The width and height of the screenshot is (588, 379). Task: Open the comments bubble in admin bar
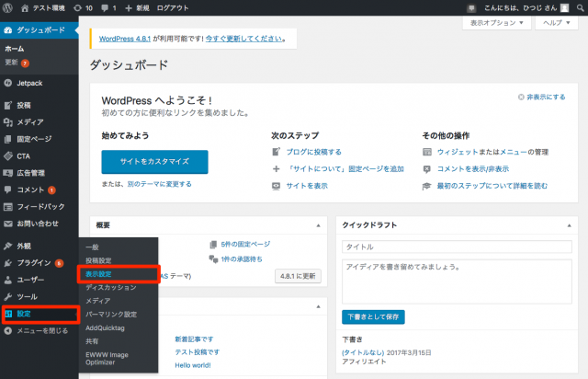108,8
